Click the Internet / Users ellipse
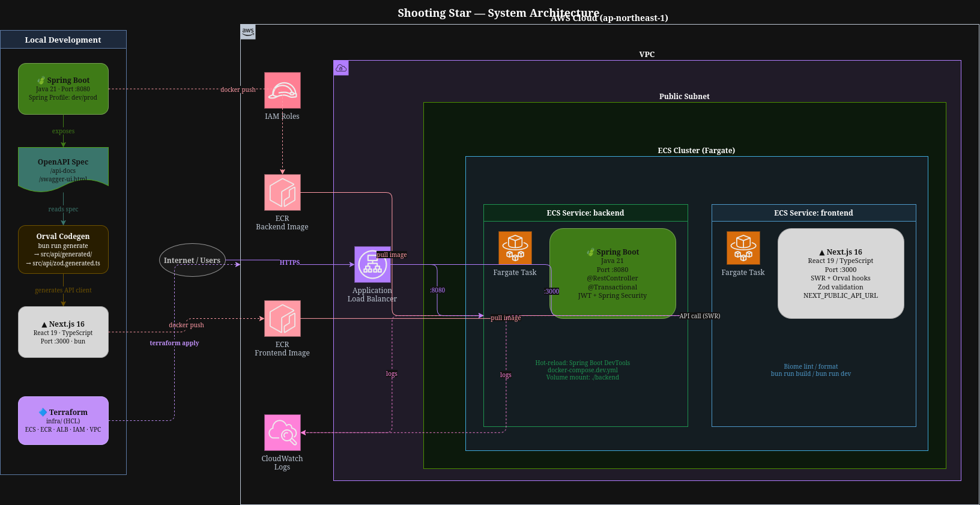The image size is (980, 505). 192,260
